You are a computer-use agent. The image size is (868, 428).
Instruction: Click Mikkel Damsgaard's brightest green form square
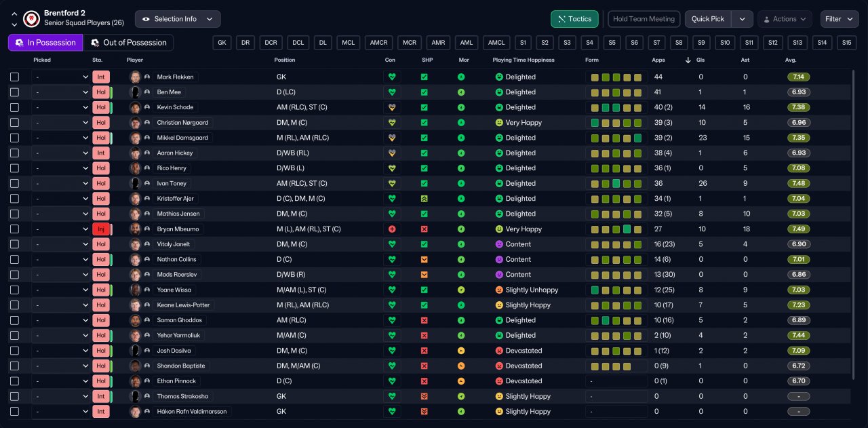(x=638, y=138)
